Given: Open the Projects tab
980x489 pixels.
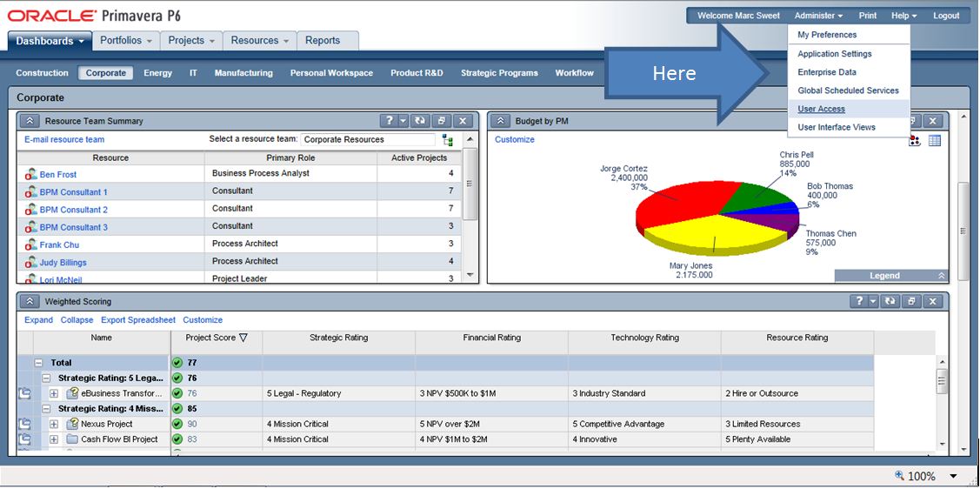Looking at the screenshot, I should tap(191, 41).
